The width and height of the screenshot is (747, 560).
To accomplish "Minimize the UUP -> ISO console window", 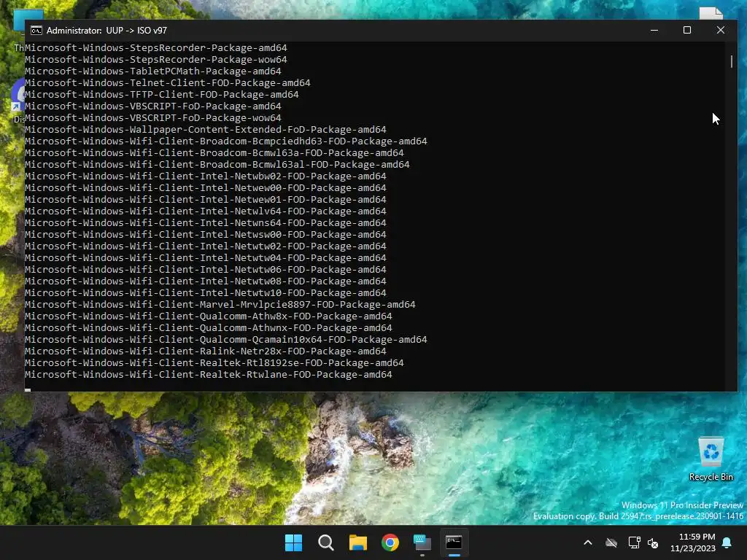I will 654,30.
